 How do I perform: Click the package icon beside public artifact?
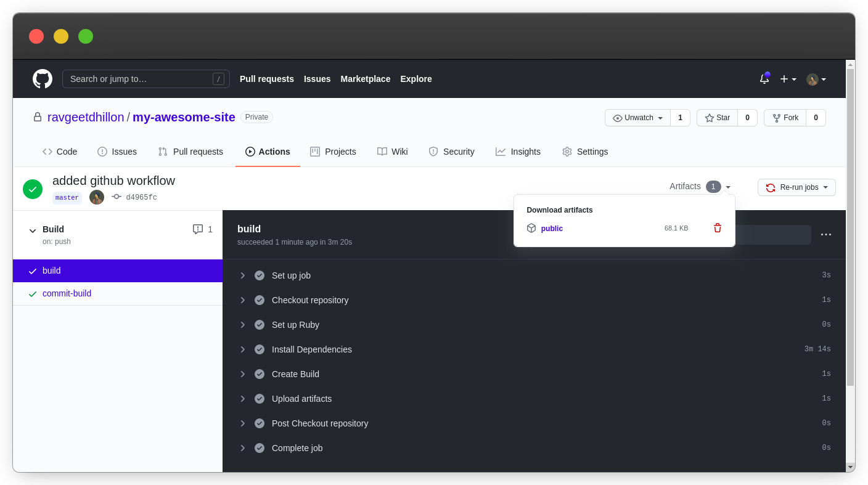click(531, 228)
